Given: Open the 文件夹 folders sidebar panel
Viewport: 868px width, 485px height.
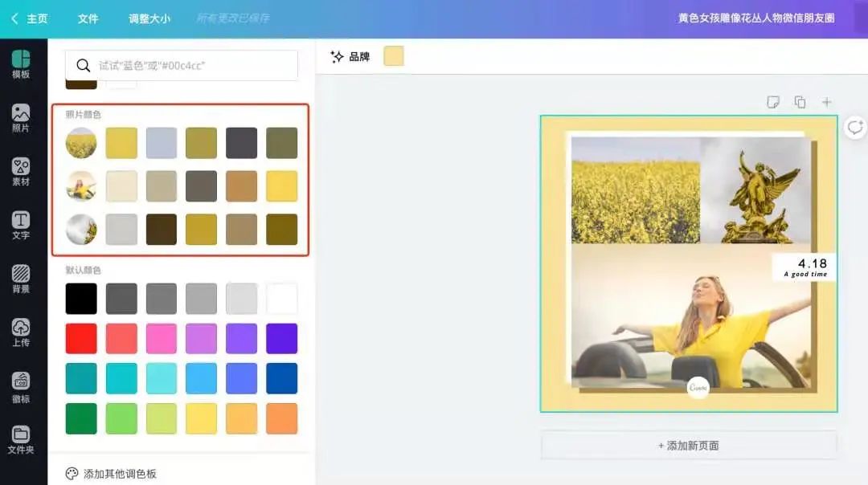Looking at the screenshot, I should point(21,440).
